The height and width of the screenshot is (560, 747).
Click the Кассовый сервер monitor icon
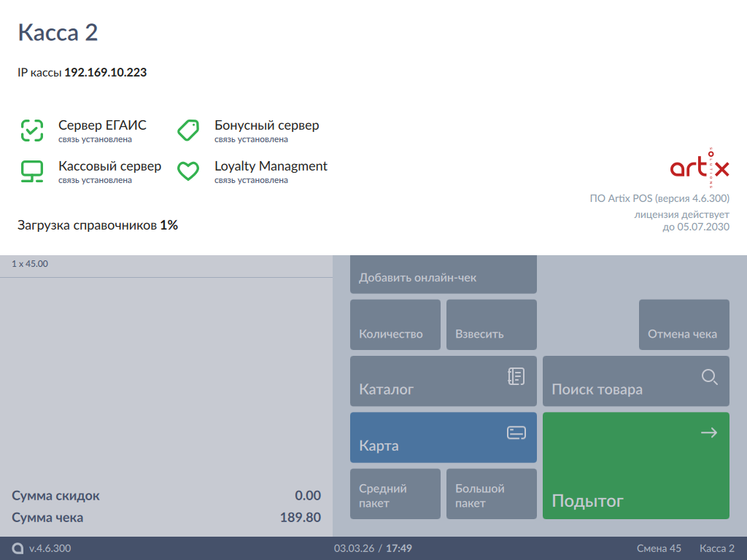tap(31, 171)
